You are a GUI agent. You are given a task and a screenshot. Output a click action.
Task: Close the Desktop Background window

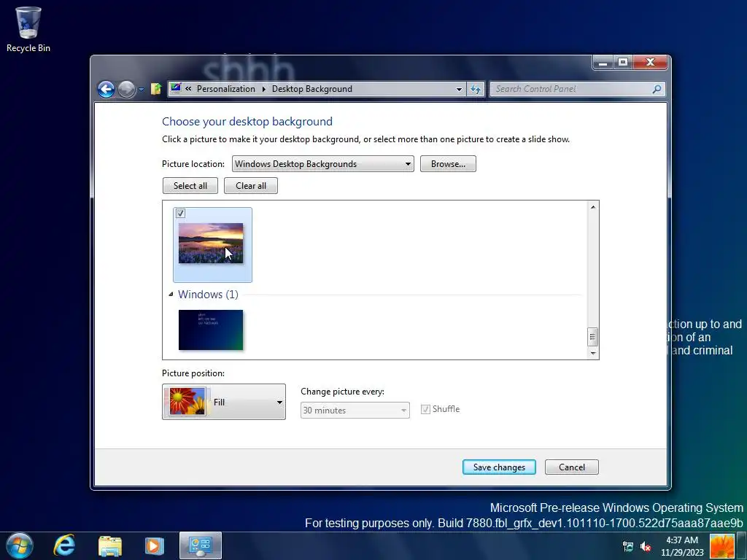pos(650,63)
